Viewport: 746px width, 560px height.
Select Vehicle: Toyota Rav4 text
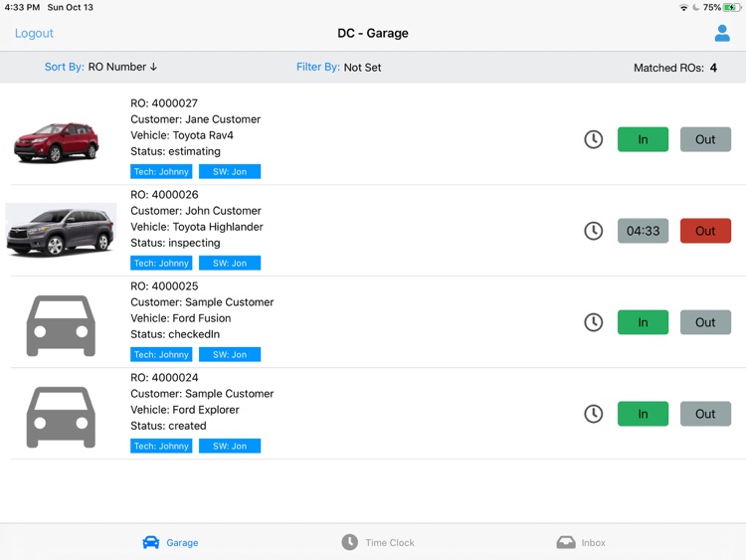(182, 135)
